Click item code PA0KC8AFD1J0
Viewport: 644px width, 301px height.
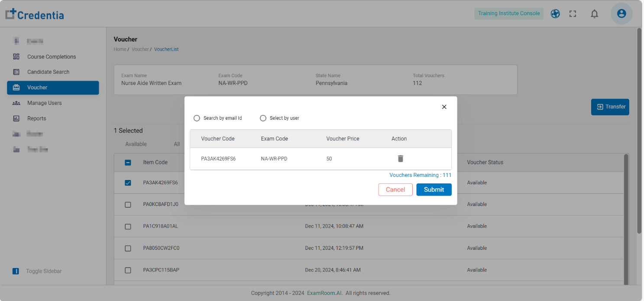(161, 204)
